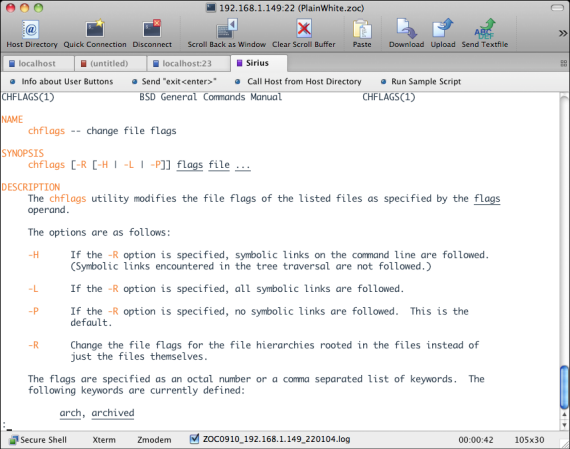Click the scrollbar down arrow
Image resolution: width=570 pixels, height=449 pixels.
point(564,425)
